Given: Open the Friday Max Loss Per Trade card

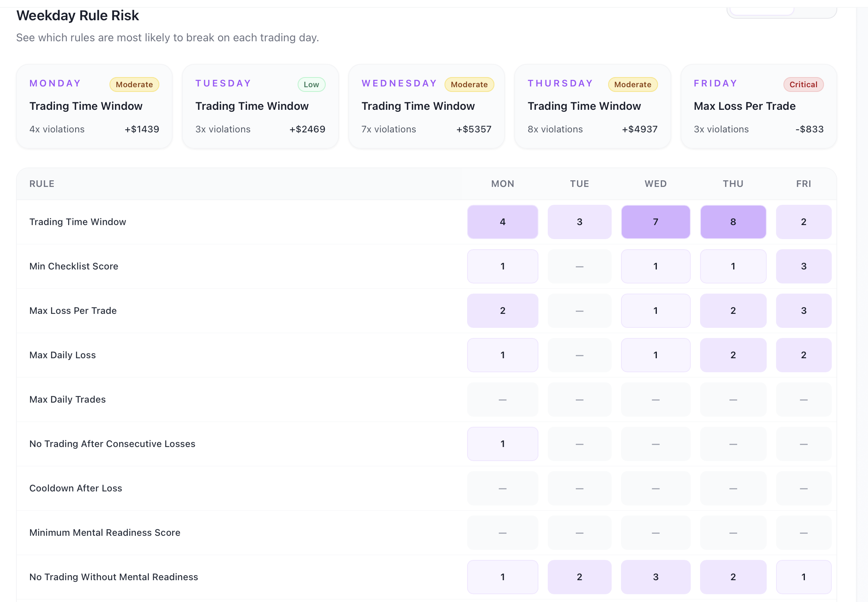Looking at the screenshot, I should (759, 106).
